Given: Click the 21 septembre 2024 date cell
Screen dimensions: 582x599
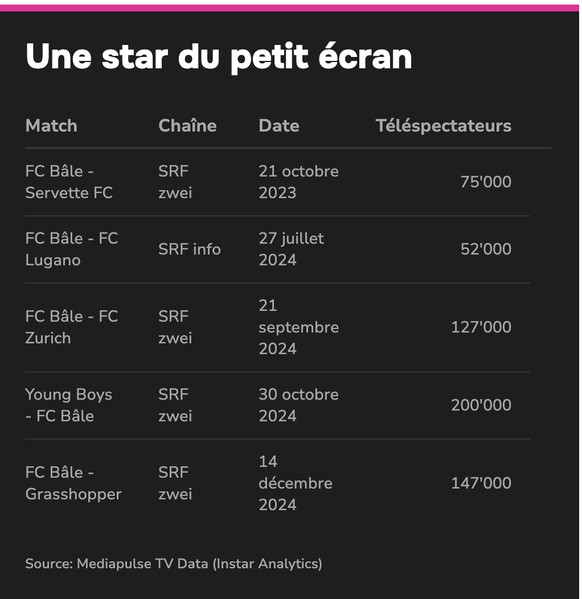Looking at the screenshot, I should (x=298, y=327).
